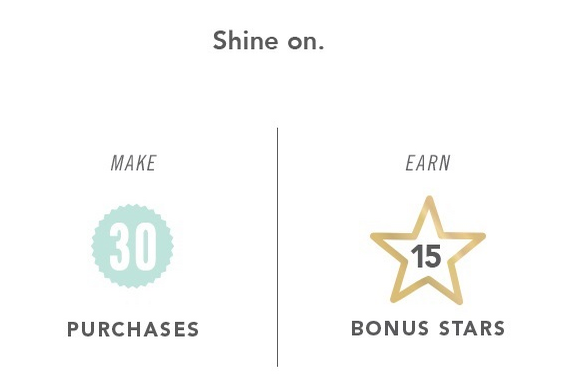
Task: Click the PURCHASES text
Action: [x=133, y=329]
